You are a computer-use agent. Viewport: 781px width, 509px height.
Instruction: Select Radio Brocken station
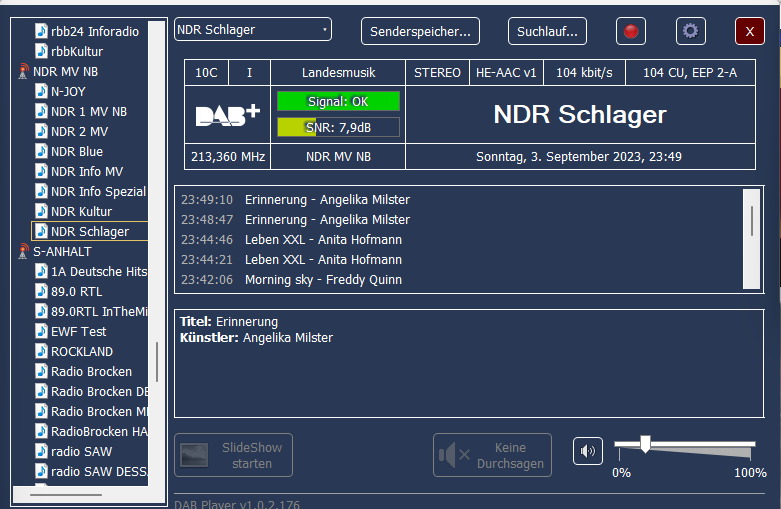[x=91, y=372]
